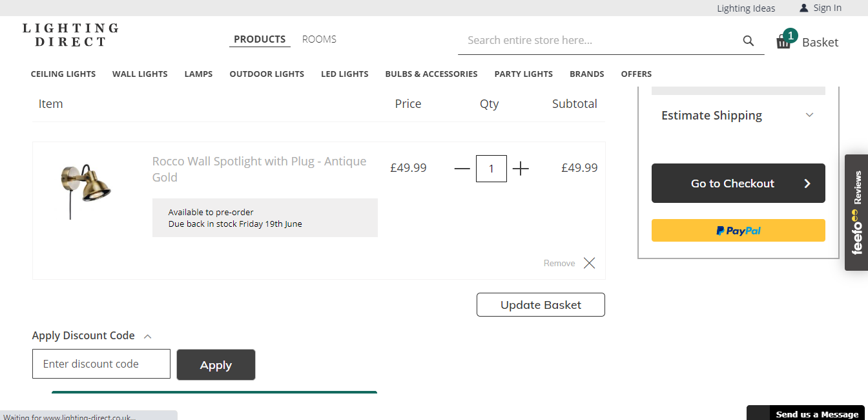Viewport: 868px width, 420px height.
Task: Click the green progress bar below discount field
Action: pos(214,392)
